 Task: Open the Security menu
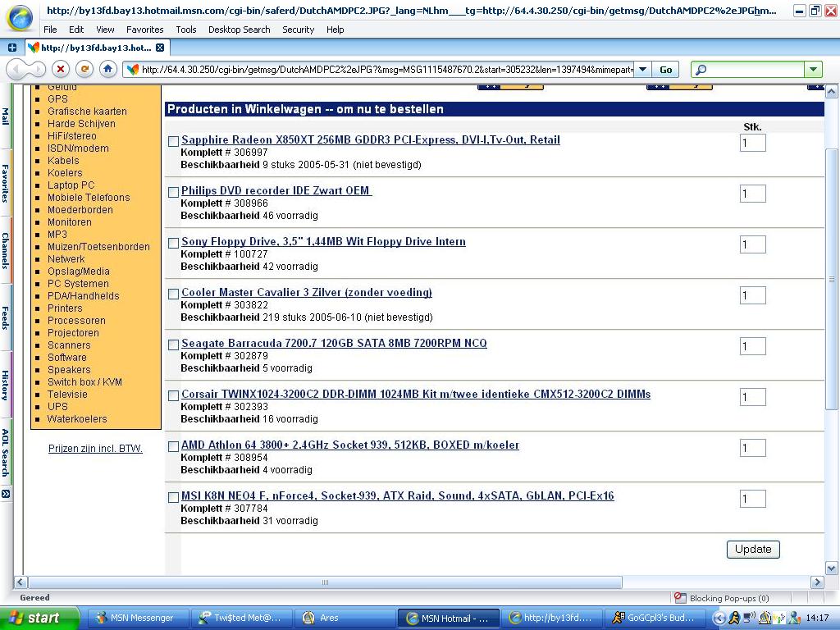(x=298, y=30)
